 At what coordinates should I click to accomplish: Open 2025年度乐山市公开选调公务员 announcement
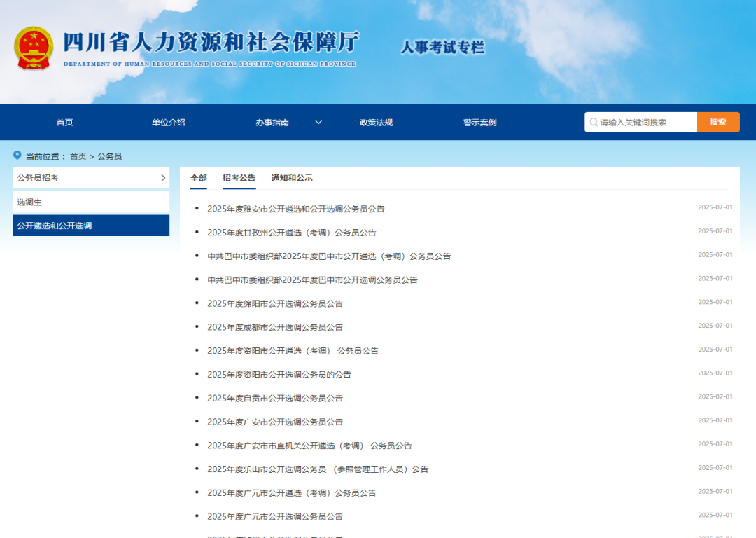pos(317,469)
